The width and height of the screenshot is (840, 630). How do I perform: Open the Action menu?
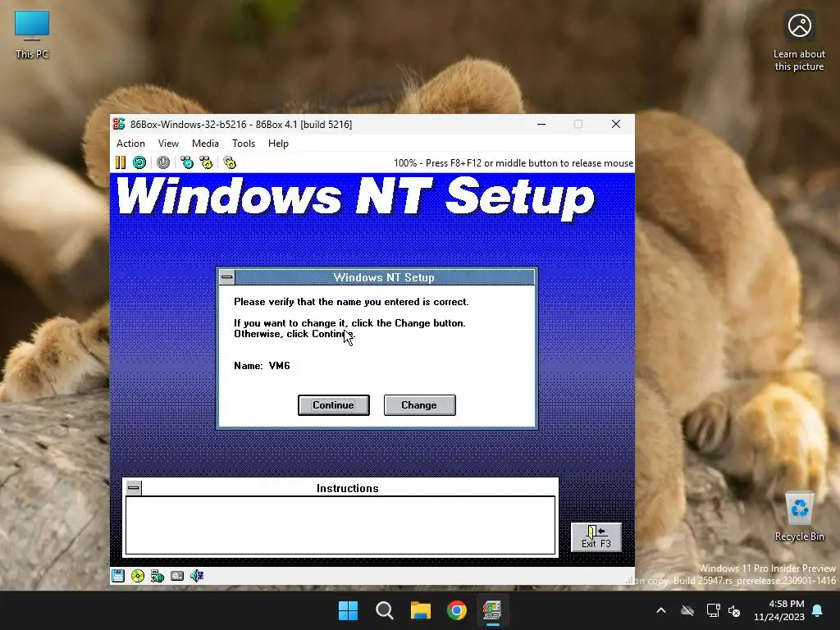[x=130, y=144]
